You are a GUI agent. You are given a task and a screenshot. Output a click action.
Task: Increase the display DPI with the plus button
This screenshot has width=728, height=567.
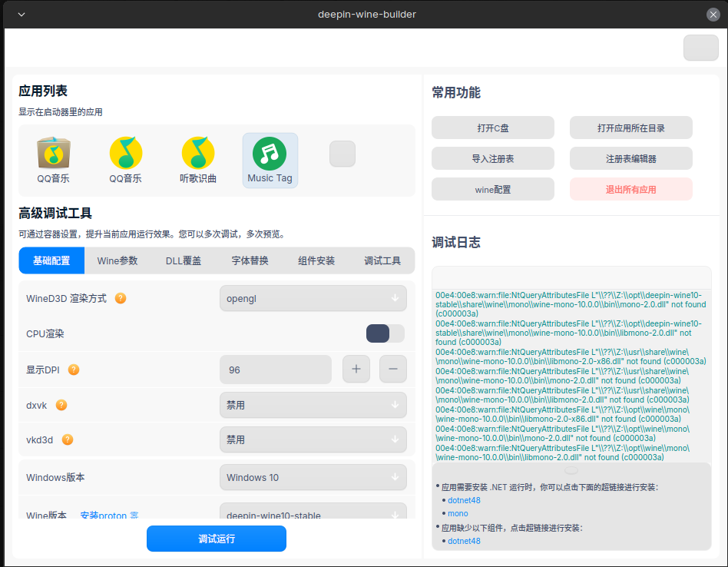coord(356,370)
